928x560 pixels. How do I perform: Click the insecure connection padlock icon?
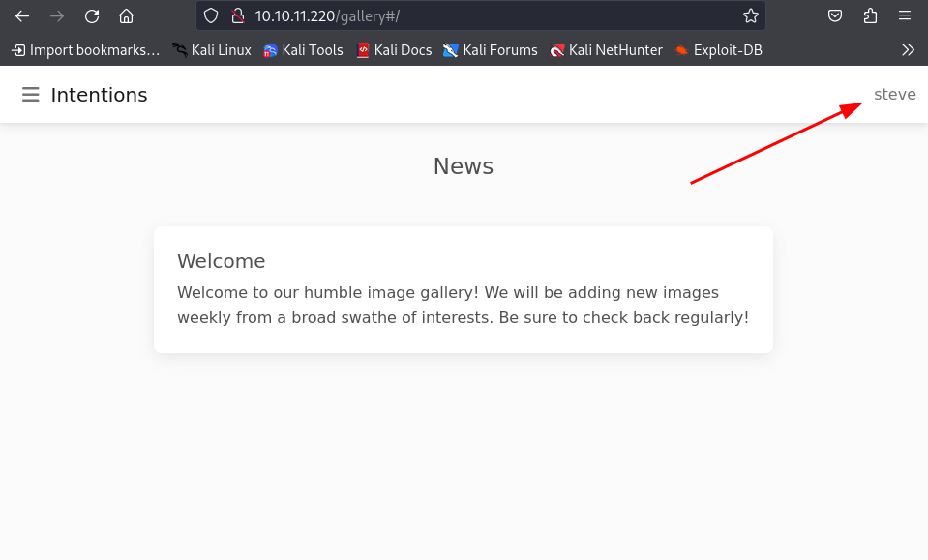click(235, 15)
